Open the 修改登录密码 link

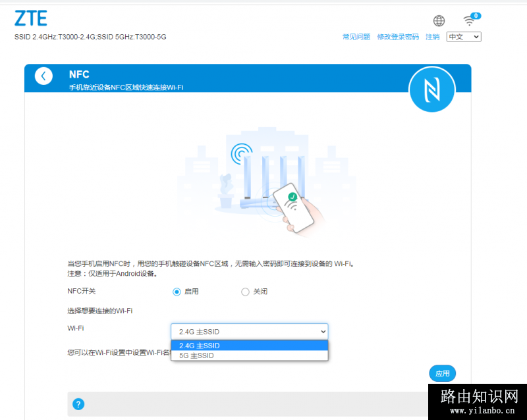pos(398,37)
